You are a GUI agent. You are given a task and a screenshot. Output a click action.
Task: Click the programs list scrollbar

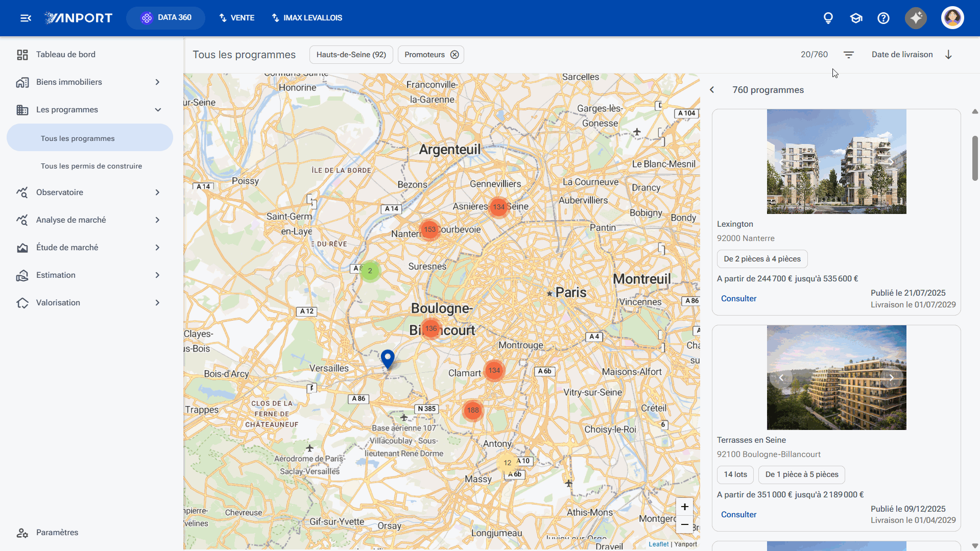pos(975,158)
